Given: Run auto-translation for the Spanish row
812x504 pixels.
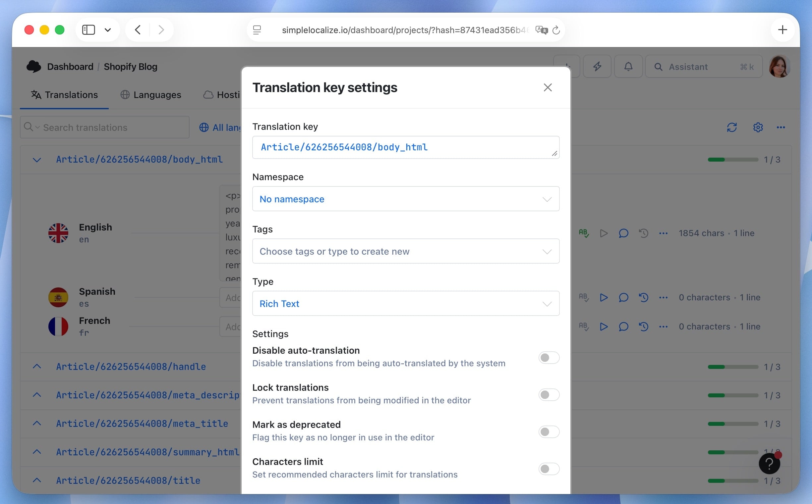Looking at the screenshot, I should pos(603,298).
